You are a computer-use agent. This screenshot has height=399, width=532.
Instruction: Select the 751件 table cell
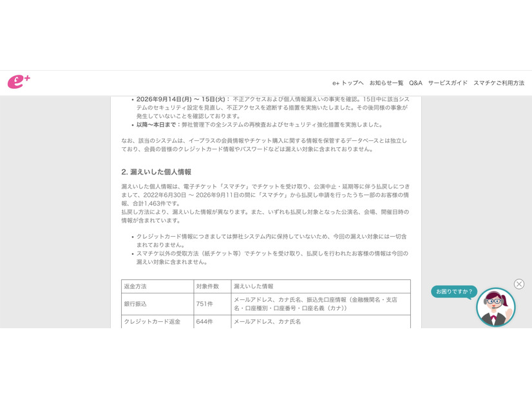(213, 304)
